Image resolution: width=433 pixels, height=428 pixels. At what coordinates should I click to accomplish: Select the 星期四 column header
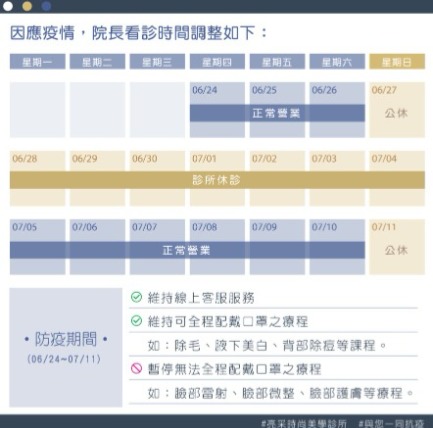[217, 62]
